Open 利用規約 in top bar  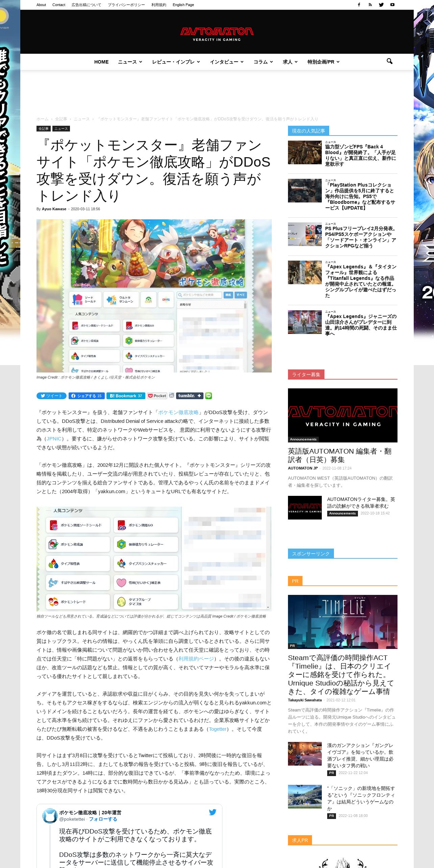point(159,5)
